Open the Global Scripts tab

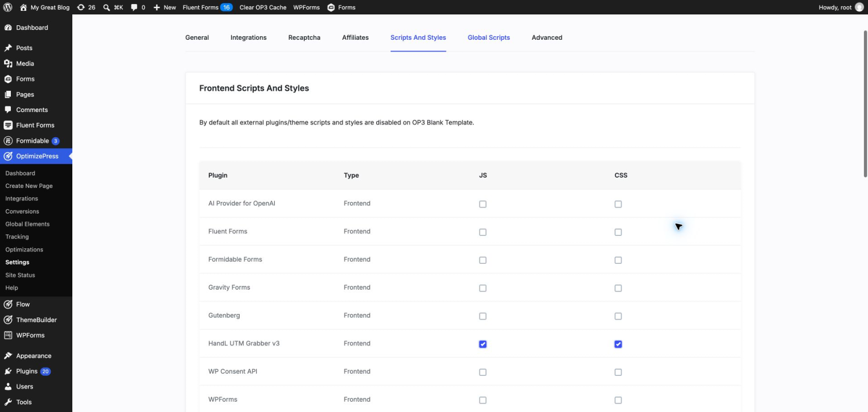489,38
